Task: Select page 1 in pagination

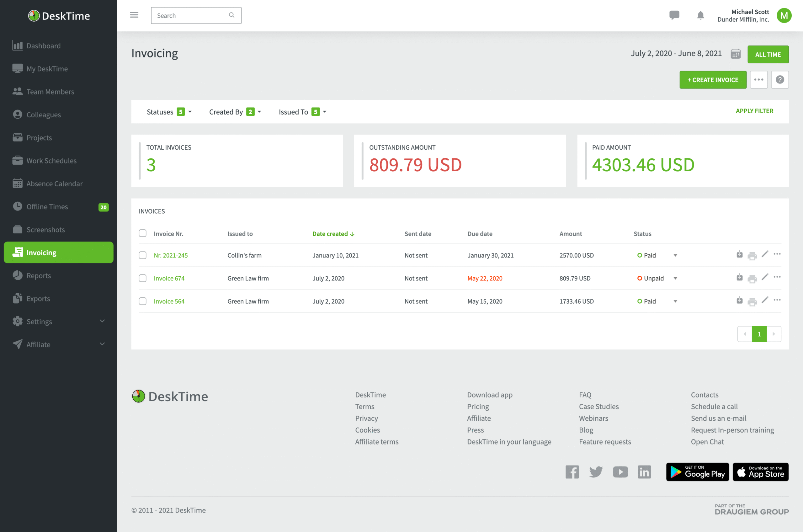Action: [x=759, y=334]
